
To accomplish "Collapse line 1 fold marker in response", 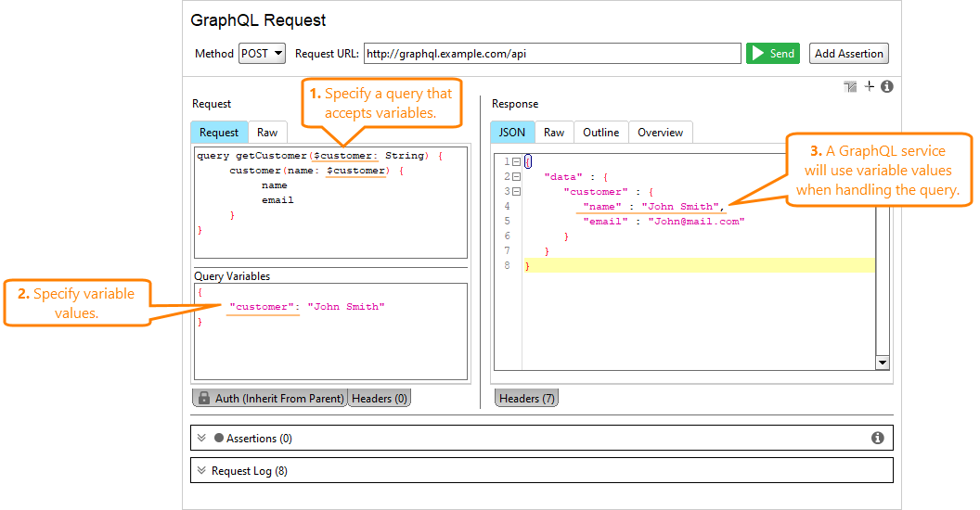I will (516, 161).
